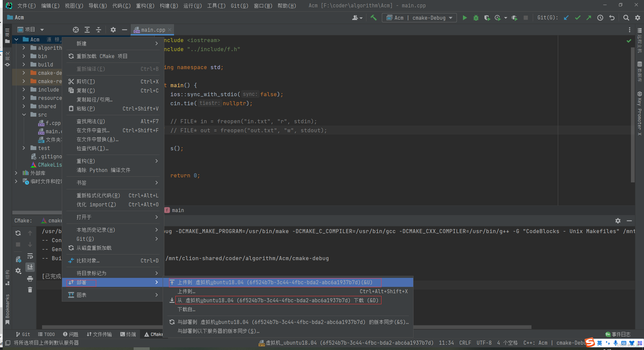Collapse all nodes in project panel

[x=99, y=30]
